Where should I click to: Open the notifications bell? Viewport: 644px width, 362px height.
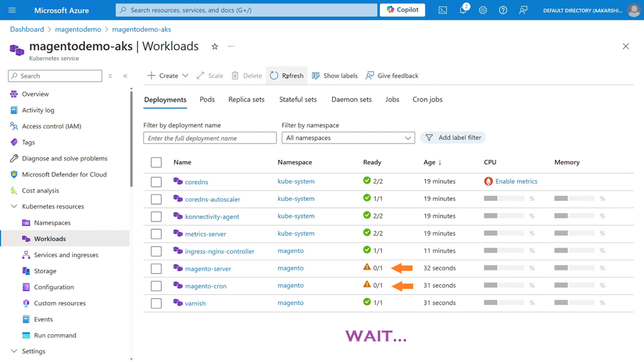click(463, 10)
